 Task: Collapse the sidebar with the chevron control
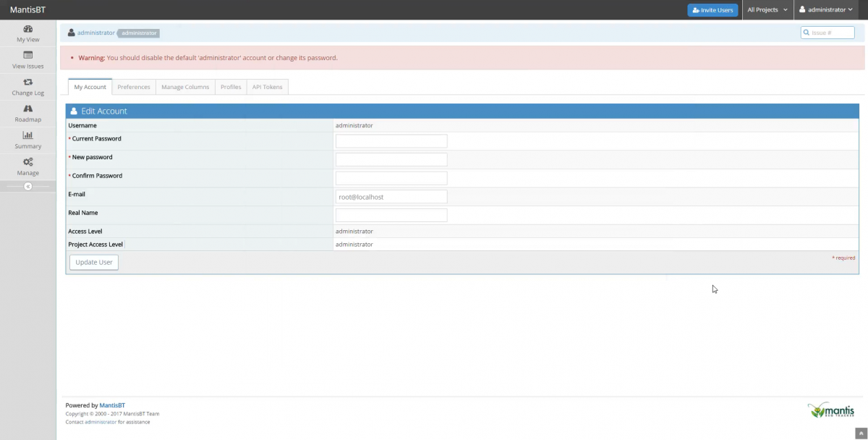27,186
